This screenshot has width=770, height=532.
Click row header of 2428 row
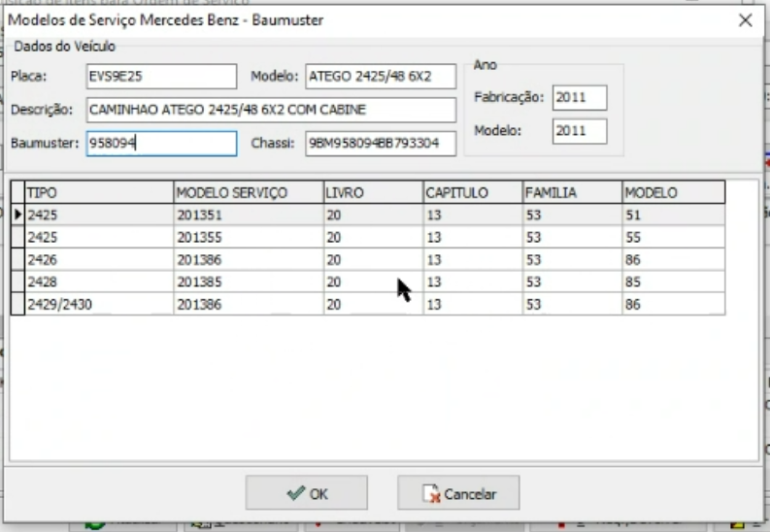point(17,282)
